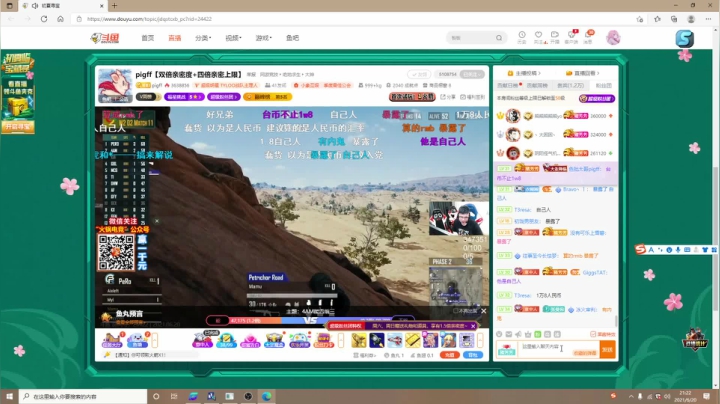Click the orange 发送 send button
The width and height of the screenshot is (720, 404).
(x=608, y=350)
